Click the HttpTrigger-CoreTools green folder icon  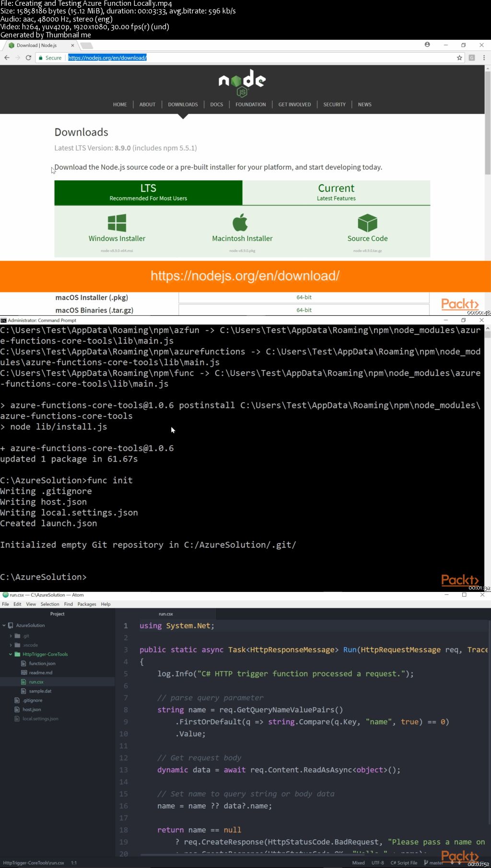tap(17, 654)
